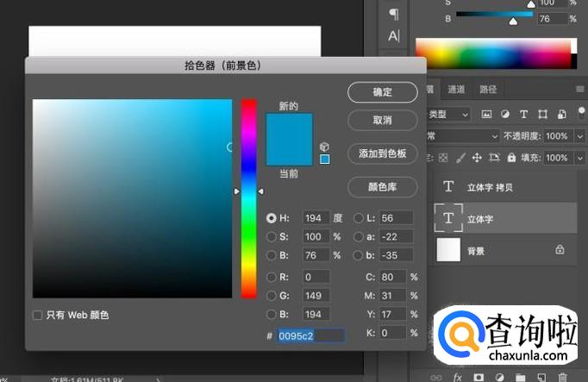Click the T thumbnail of 立体字 layer
The height and width of the screenshot is (382, 588).
tap(448, 218)
